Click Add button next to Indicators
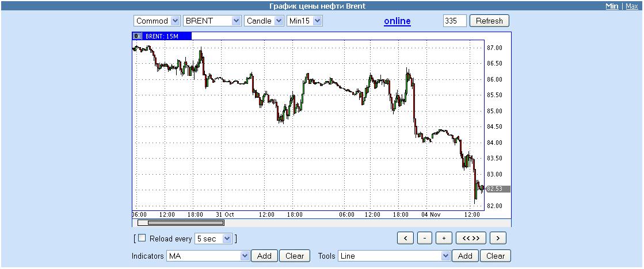644x269 pixels. click(264, 256)
